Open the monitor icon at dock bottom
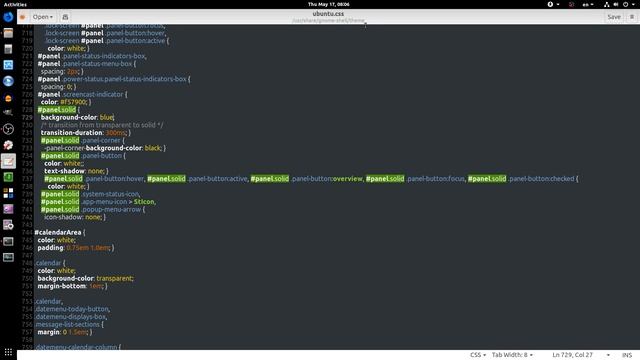Screen dimensions: 640x360 tap(8, 257)
